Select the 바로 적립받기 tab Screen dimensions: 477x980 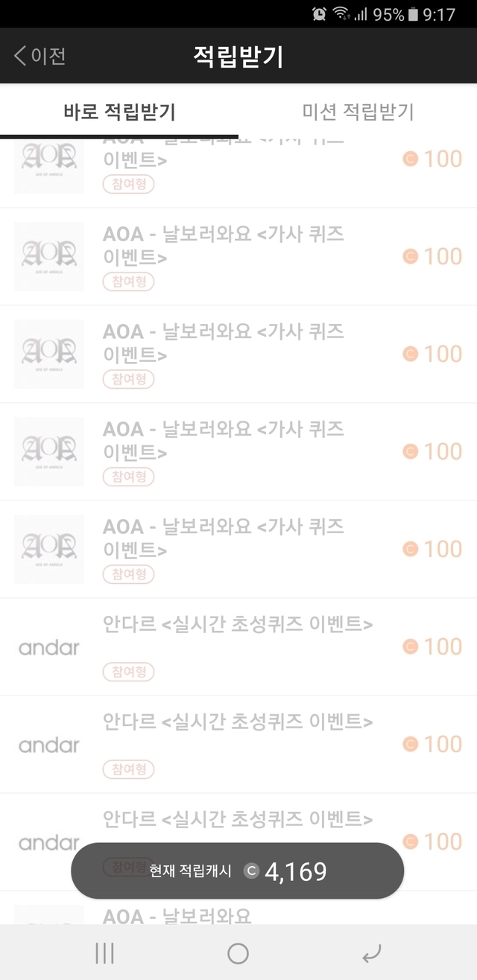click(x=119, y=112)
